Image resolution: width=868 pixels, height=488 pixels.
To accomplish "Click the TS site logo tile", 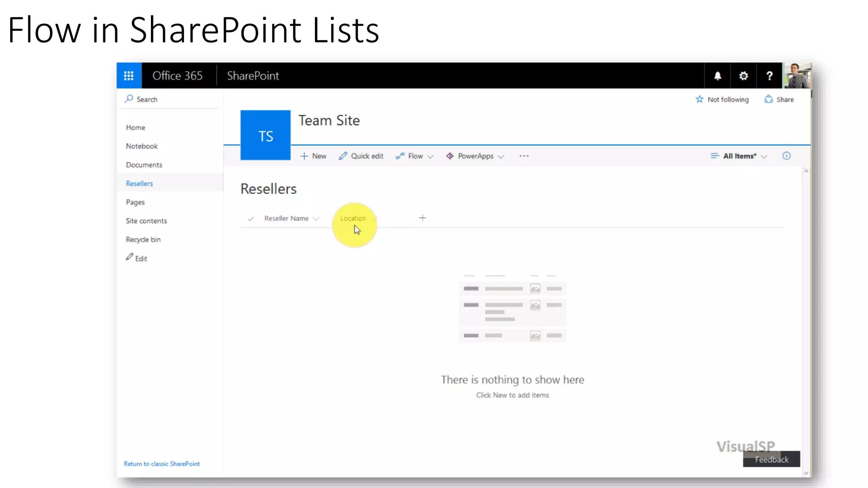I will tap(266, 135).
